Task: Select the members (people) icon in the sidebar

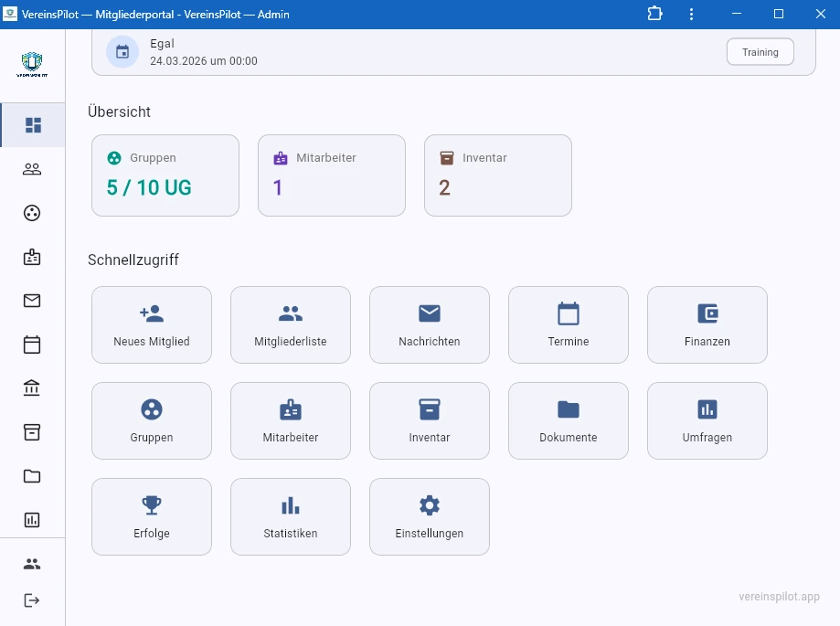Action: coord(32,168)
